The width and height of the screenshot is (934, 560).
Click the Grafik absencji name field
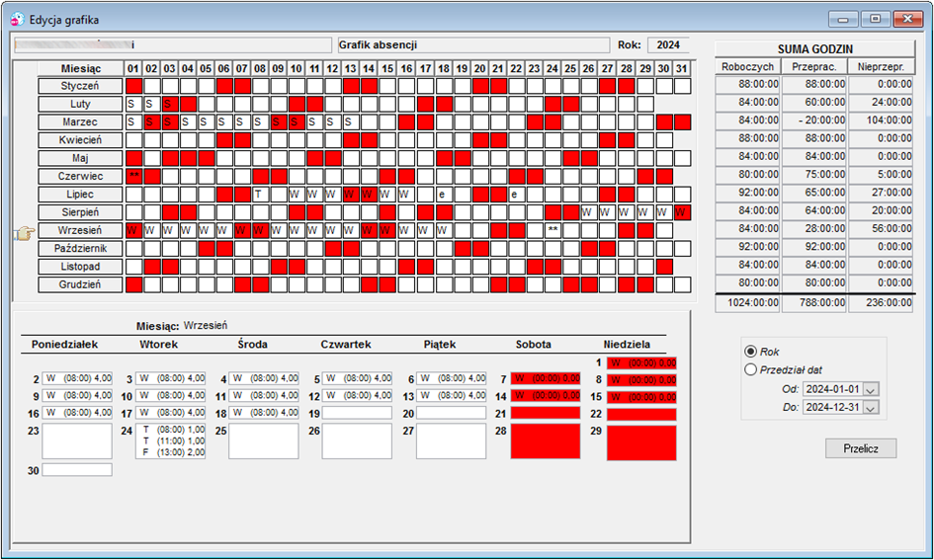point(473,45)
